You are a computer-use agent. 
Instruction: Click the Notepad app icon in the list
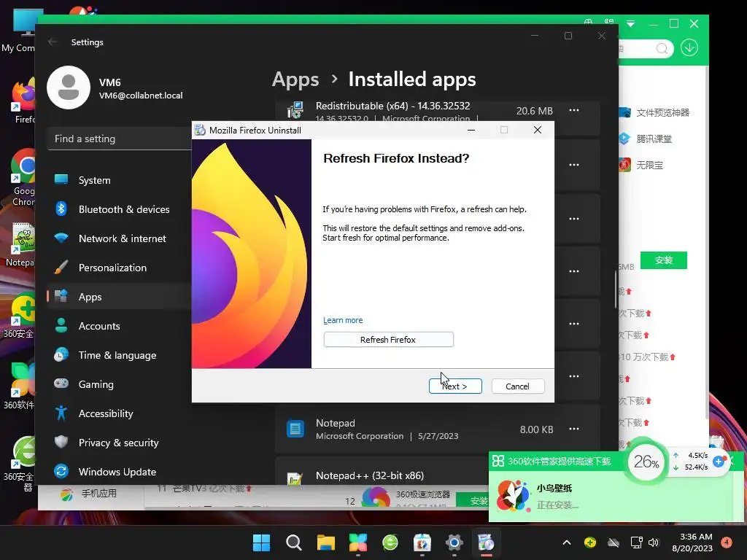tap(295, 429)
